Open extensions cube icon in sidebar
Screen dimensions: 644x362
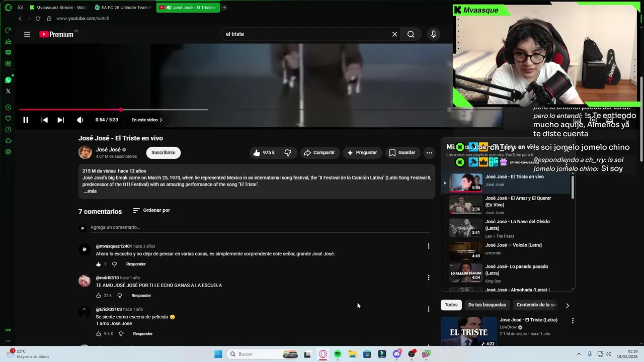[x=8, y=141]
